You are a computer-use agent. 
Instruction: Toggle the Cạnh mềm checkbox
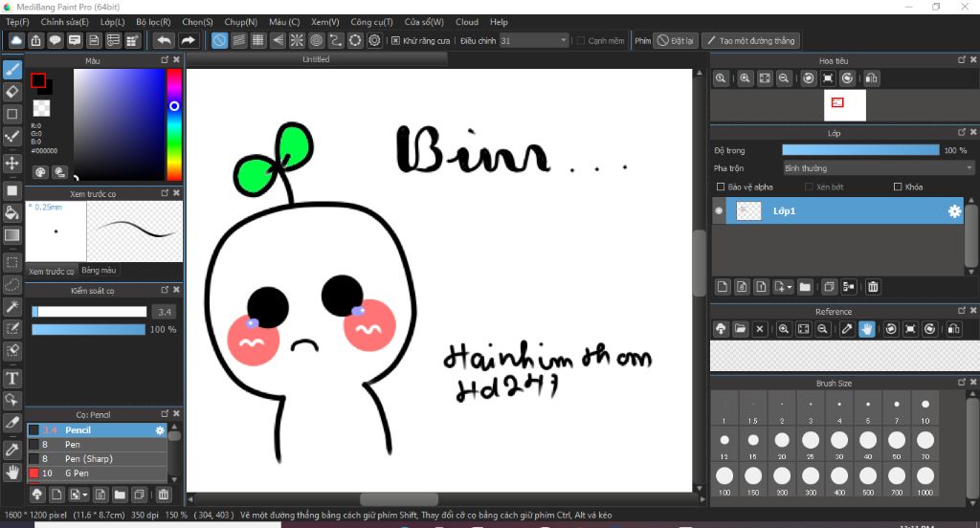[x=581, y=40]
